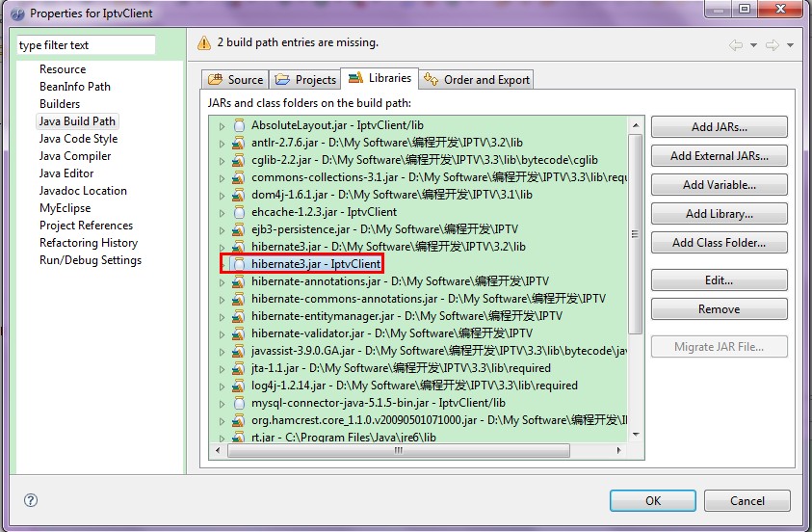
Task: Expand the AbsoluteLayout.jar entry
Action: 222,126
